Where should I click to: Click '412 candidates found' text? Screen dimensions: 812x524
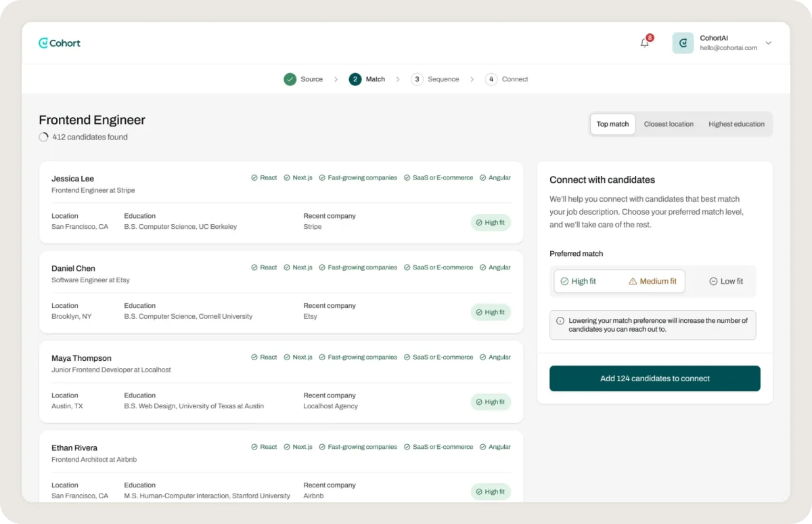click(x=90, y=137)
